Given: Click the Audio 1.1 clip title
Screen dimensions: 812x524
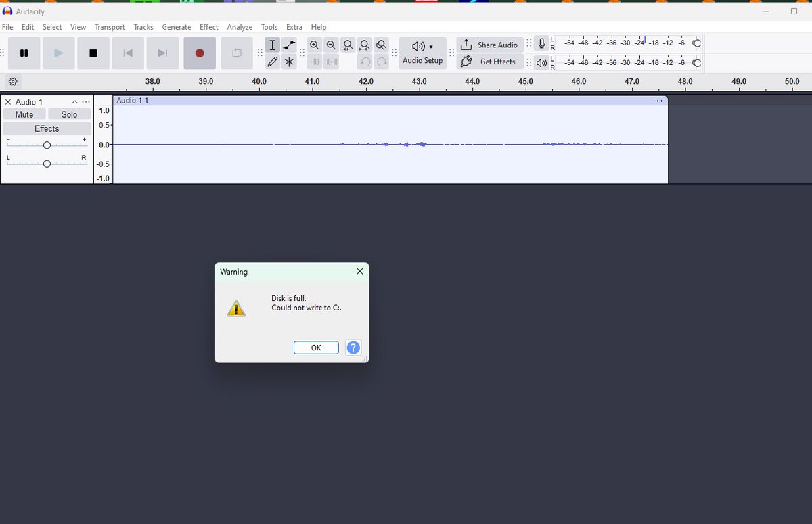Looking at the screenshot, I should click(x=133, y=101).
